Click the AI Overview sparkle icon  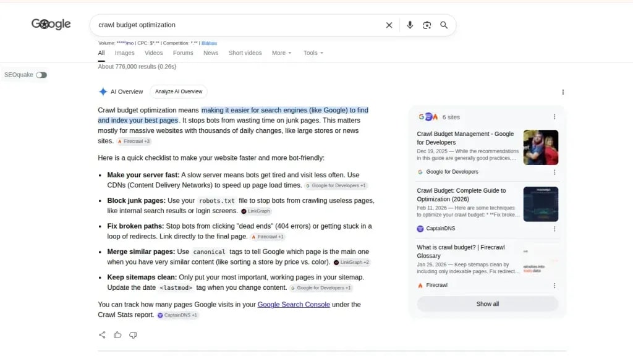(103, 91)
